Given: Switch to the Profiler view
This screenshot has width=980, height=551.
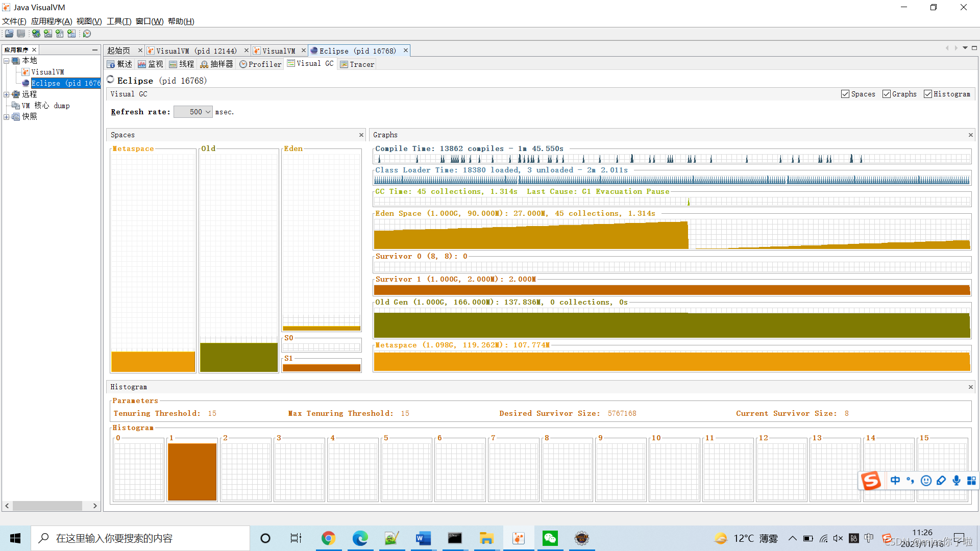Looking at the screenshot, I should 260,64.
